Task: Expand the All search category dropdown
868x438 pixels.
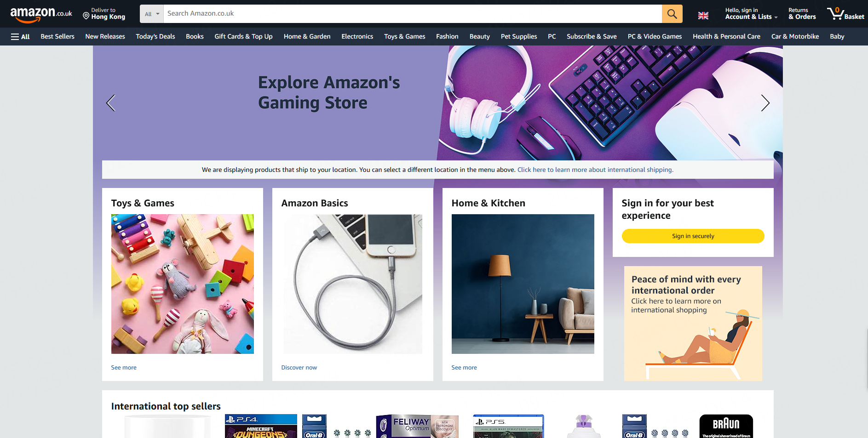Action: pyautogui.click(x=152, y=14)
